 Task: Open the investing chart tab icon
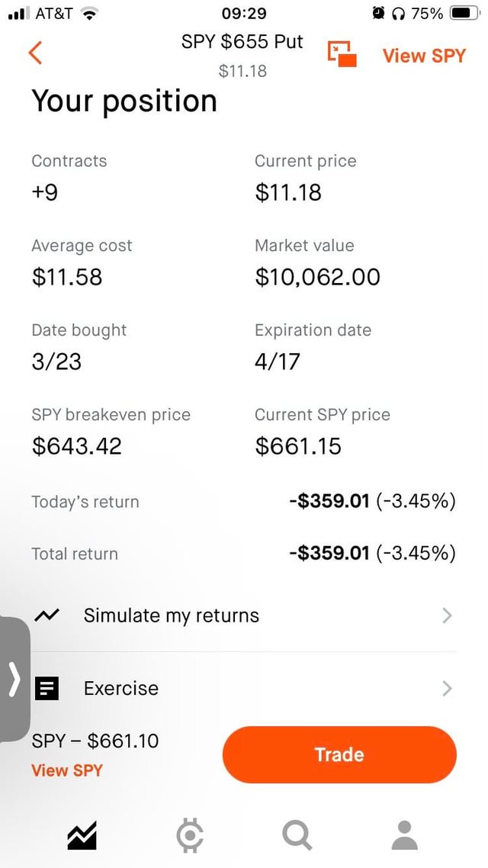[82, 836]
